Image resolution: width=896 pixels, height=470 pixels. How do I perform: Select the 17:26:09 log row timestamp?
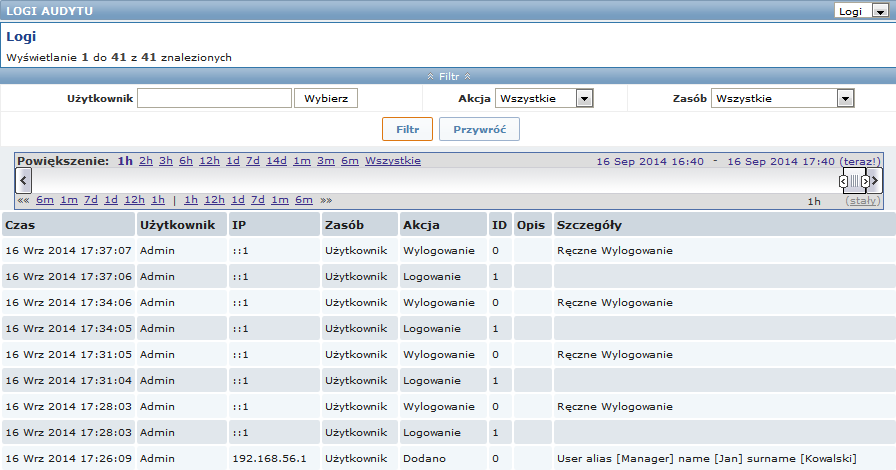[69, 459]
